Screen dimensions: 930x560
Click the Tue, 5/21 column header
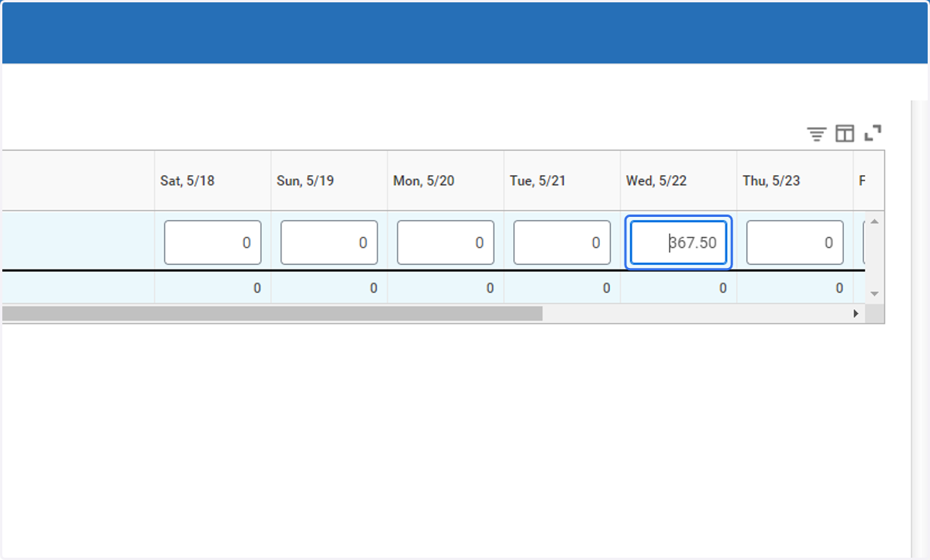[x=562, y=180]
